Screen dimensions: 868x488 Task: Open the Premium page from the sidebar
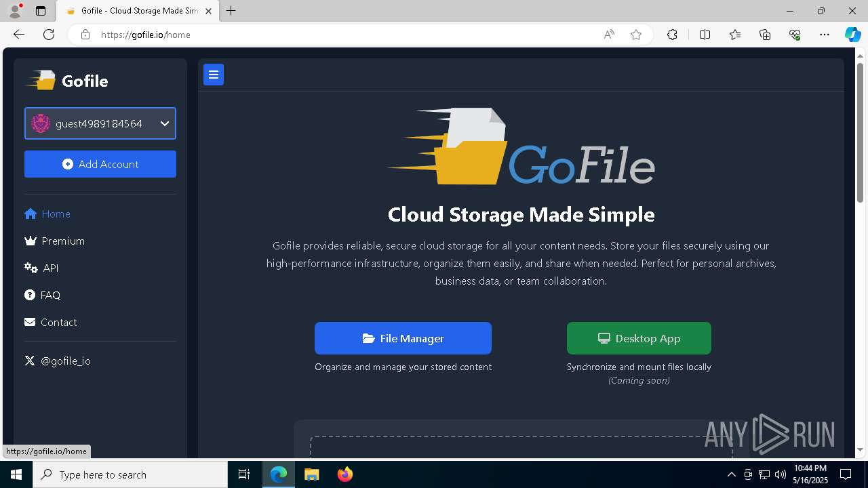[54, 241]
